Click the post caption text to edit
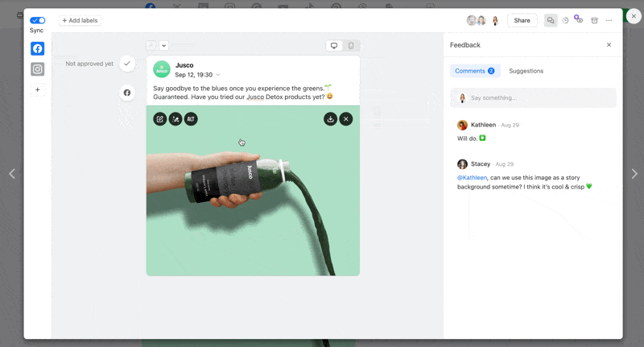This screenshot has height=347, width=644. (243, 93)
